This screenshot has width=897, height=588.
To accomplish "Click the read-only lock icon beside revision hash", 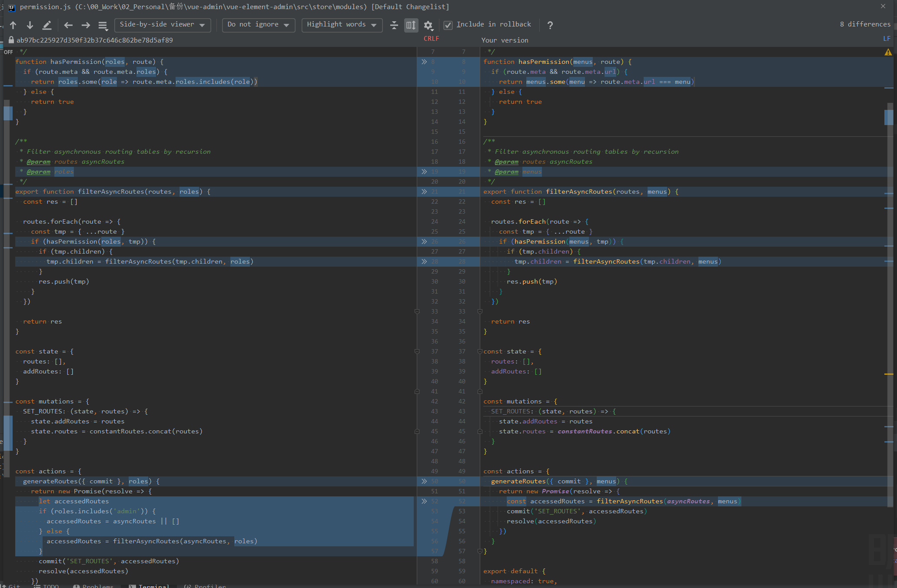I will 11,40.
